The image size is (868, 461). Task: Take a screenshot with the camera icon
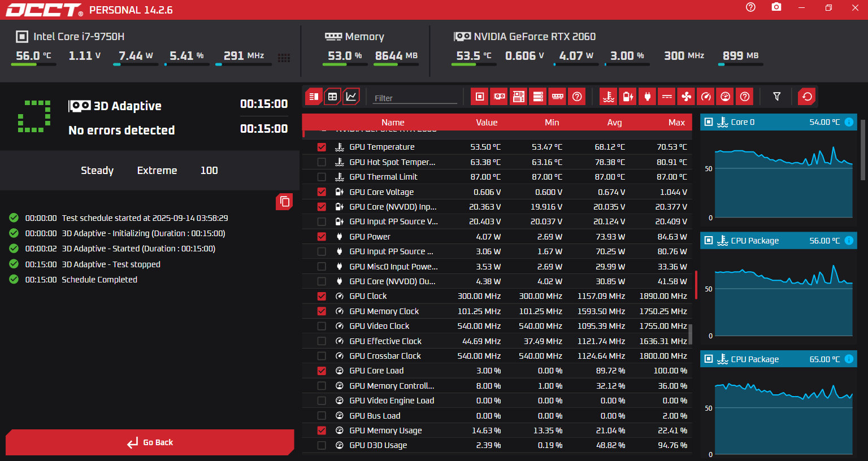coord(776,7)
